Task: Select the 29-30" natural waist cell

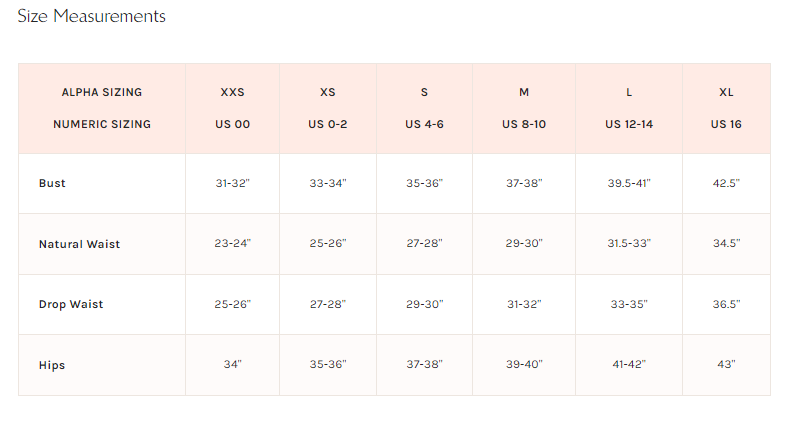Action: 524,243
